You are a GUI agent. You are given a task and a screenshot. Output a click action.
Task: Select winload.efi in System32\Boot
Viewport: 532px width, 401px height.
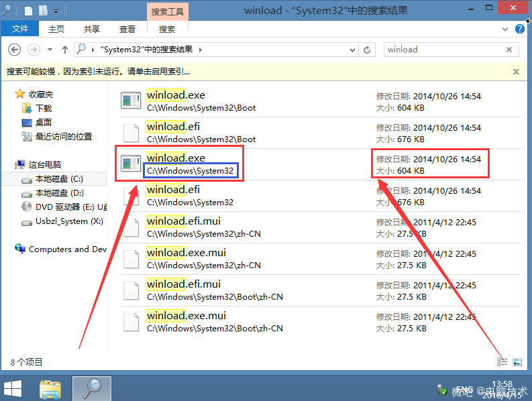tap(321, 133)
